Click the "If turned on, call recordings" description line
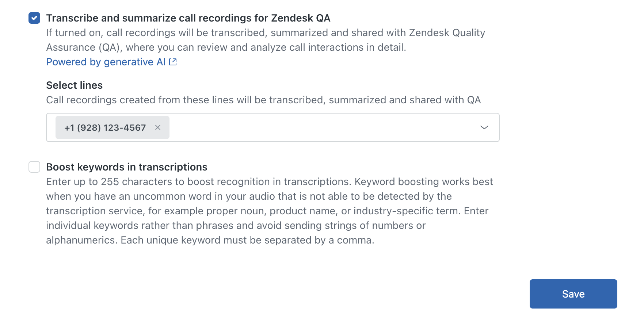 pyautogui.click(x=265, y=33)
